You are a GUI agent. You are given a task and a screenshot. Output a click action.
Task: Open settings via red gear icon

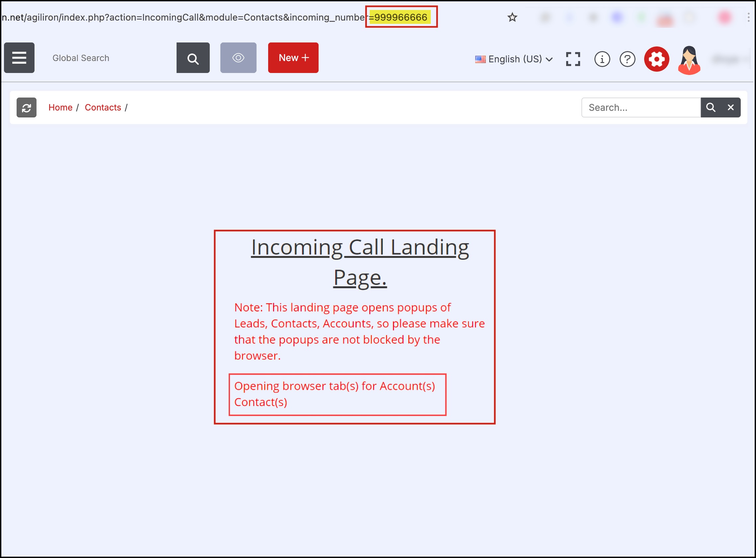coord(656,59)
